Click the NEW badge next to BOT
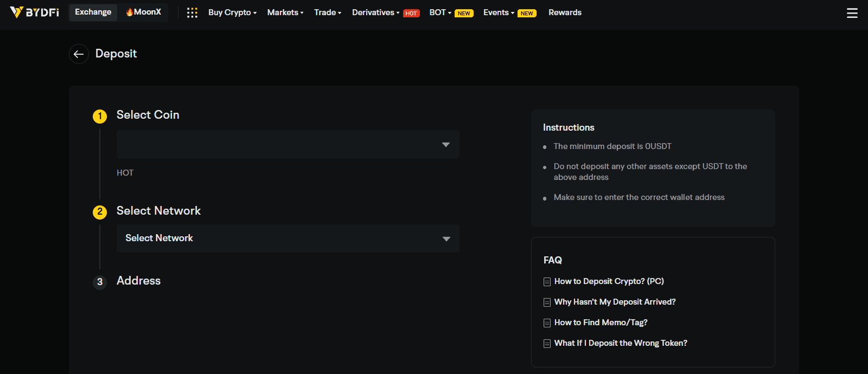The image size is (868, 374). click(464, 14)
